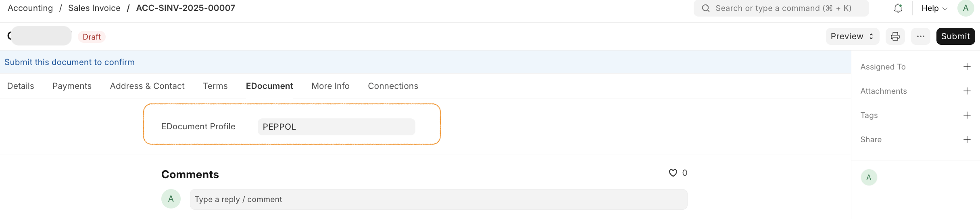Viewport: 980px width, 219px height.
Task: Click the plus icon next to Assigned To
Action: point(967,67)
